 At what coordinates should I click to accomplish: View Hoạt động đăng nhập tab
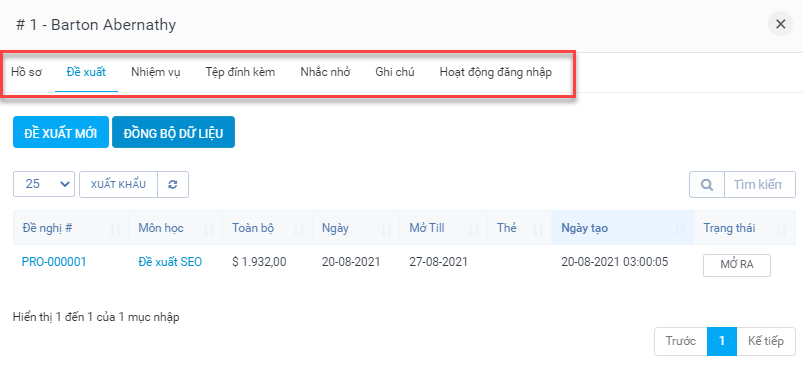(495, 72)
